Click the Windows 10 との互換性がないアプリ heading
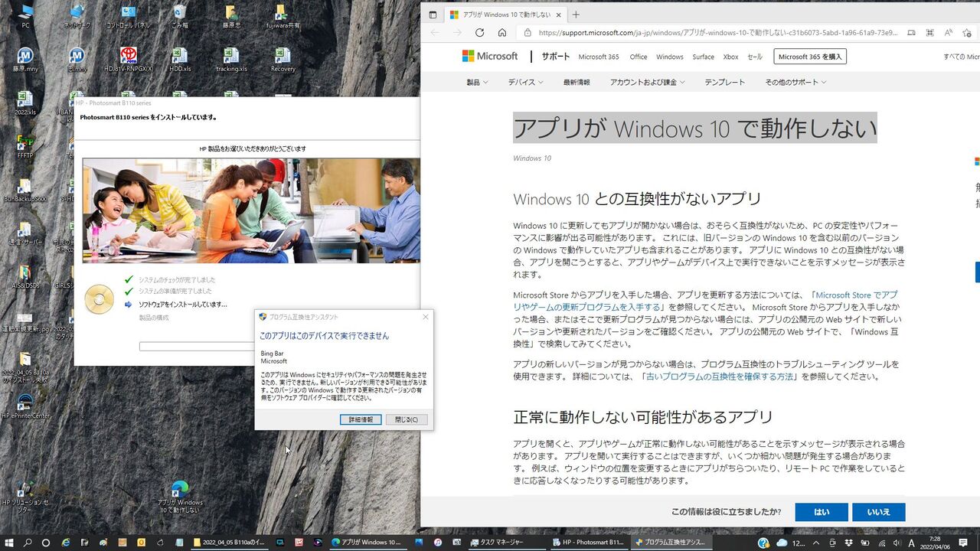 637,200
